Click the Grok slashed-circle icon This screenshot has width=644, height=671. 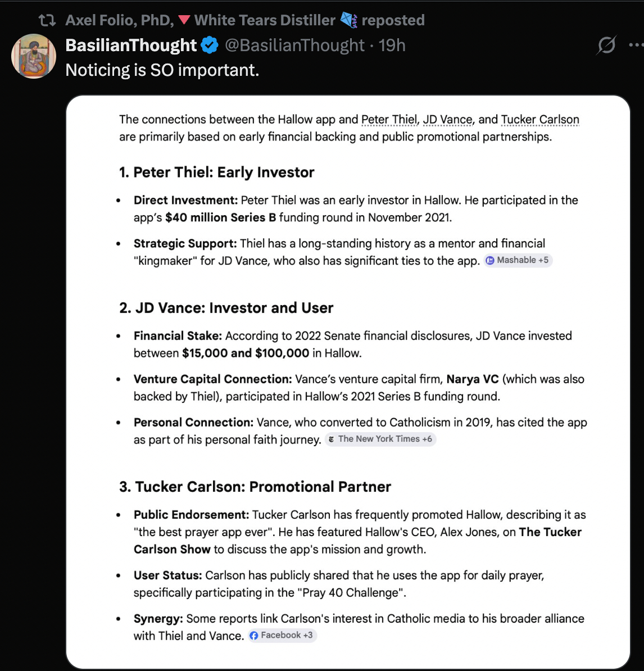(x=606, y=45)
